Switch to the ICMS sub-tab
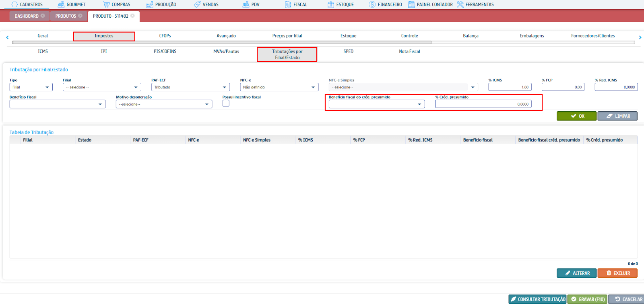 (43, 51)
